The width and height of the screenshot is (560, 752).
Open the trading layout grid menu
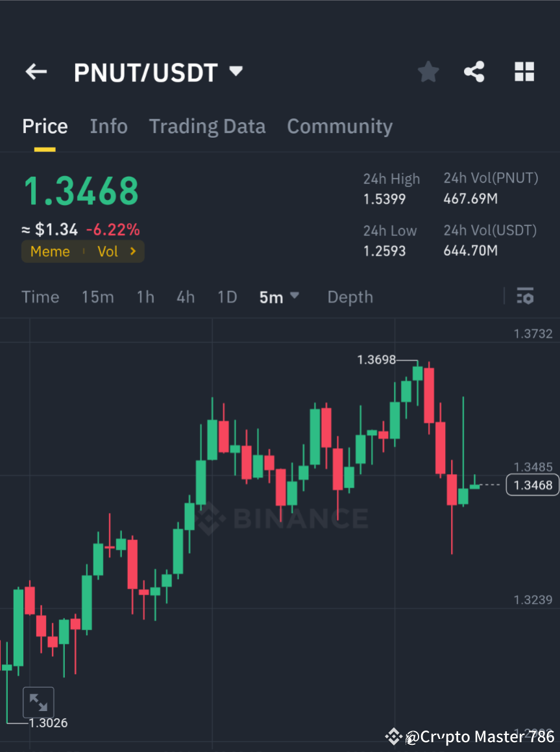pos(524,71)
